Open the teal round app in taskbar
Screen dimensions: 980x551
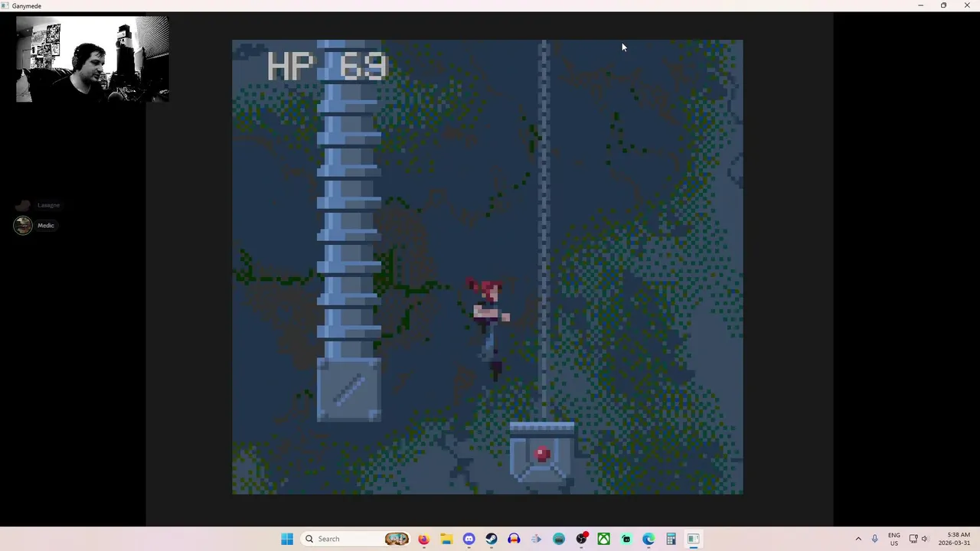tap(559, 539)
